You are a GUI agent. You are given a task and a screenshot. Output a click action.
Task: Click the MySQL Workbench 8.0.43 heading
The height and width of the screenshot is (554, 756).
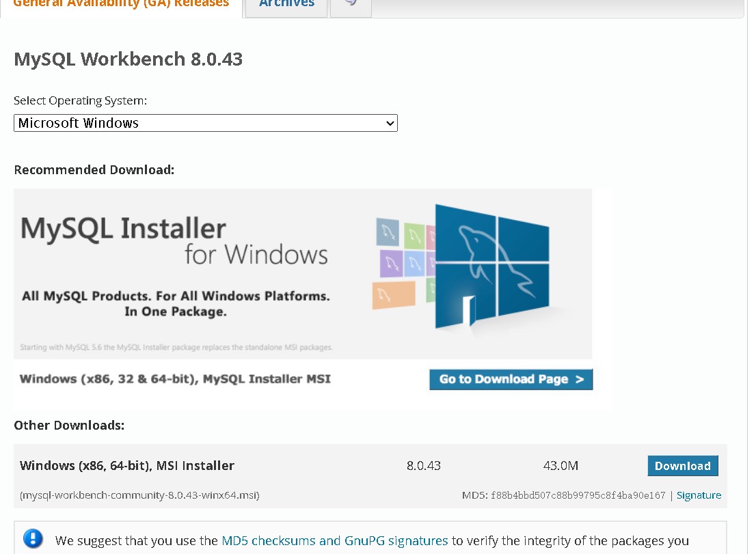pos(129,59)
